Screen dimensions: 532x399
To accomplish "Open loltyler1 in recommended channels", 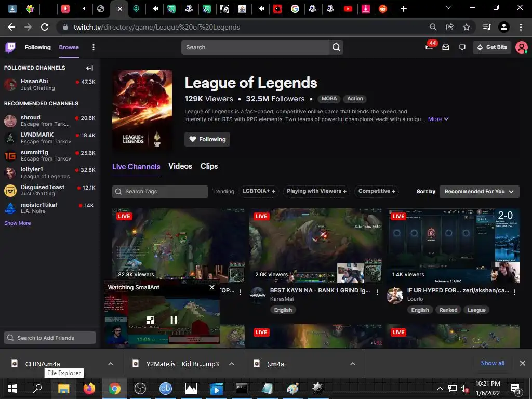I will [x=50, y=172].
